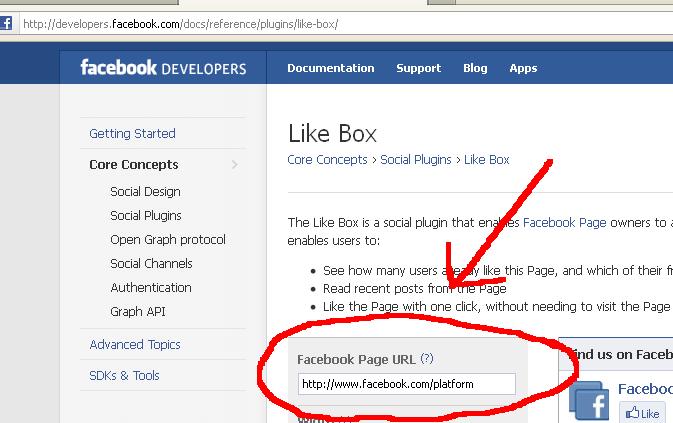The width and height of the screenshot is (673, 423).
Task: Open Graph API sidebar item
Action: (x=138, y=311)
